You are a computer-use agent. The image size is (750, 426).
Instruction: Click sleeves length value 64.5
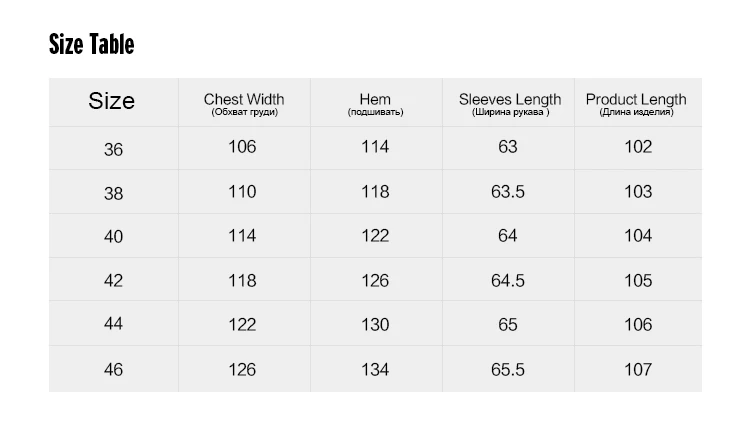point(508,280)
